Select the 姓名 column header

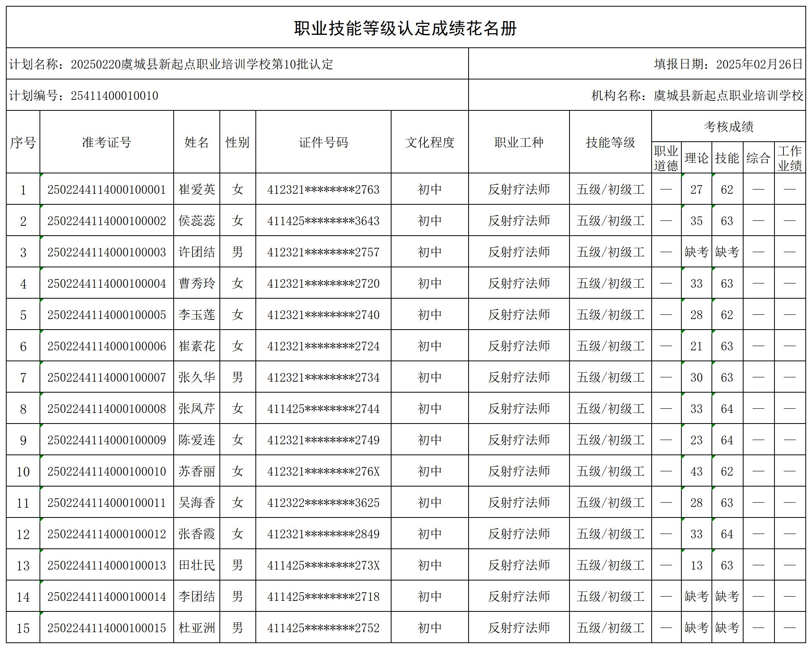tap(197, 142)
